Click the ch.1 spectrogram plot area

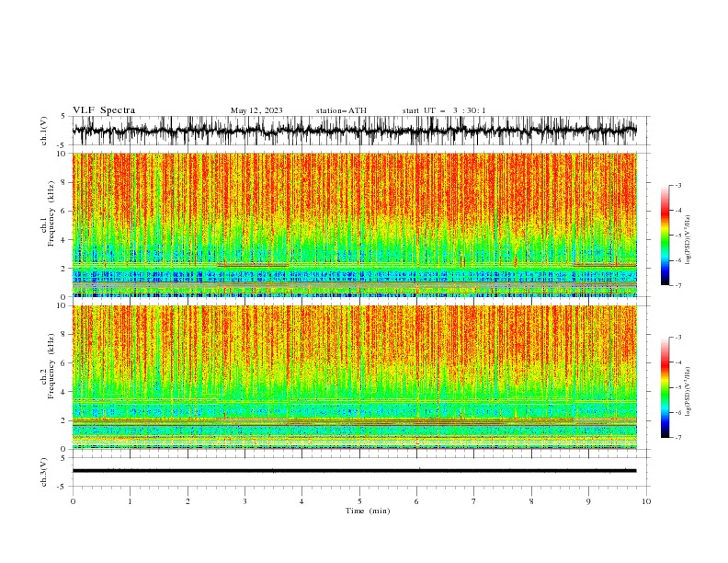point(354,224)
